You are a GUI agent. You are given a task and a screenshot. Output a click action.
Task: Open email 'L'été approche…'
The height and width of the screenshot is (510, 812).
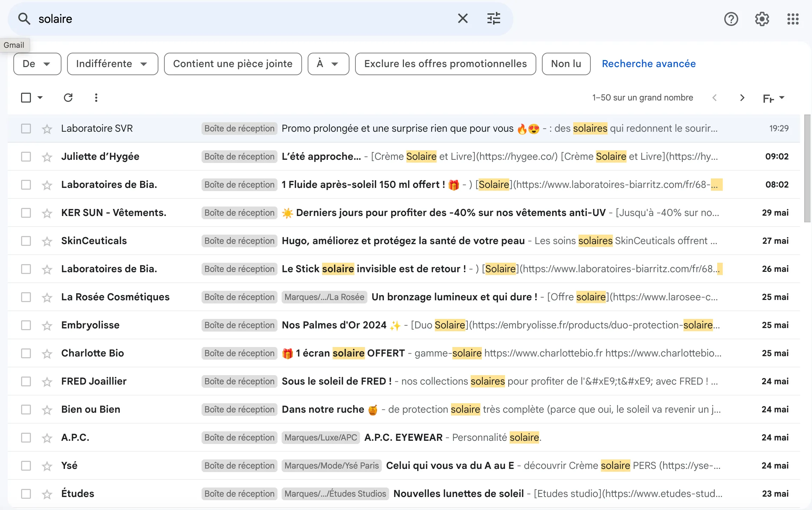click(321, 157)
